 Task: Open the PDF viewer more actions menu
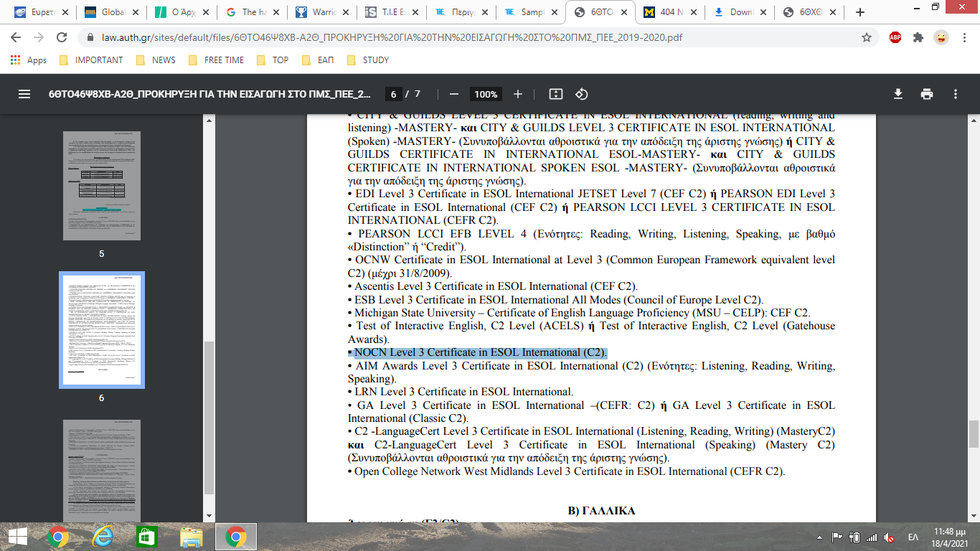(955, 94)
